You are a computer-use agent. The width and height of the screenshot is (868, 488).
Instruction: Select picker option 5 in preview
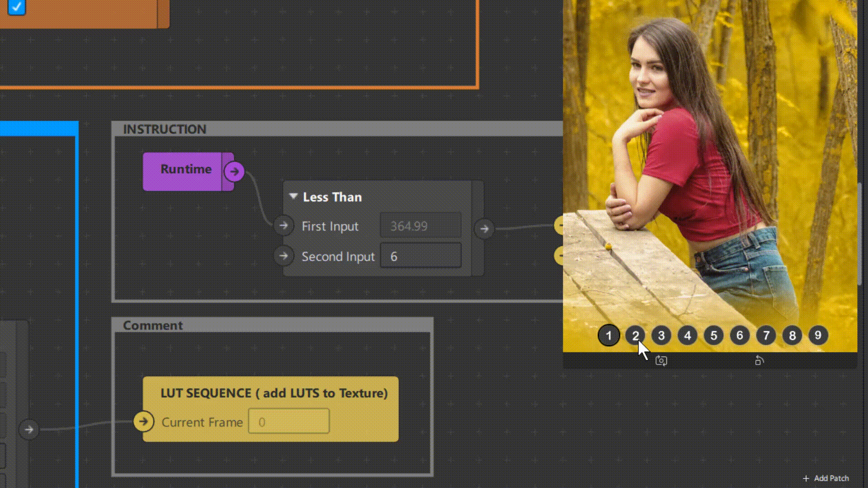713,336
